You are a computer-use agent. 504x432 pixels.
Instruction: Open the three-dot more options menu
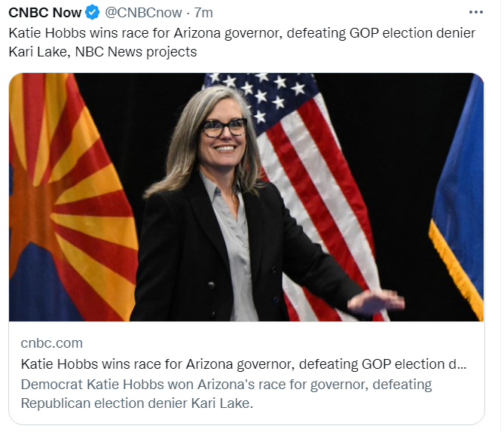[475, 13]
